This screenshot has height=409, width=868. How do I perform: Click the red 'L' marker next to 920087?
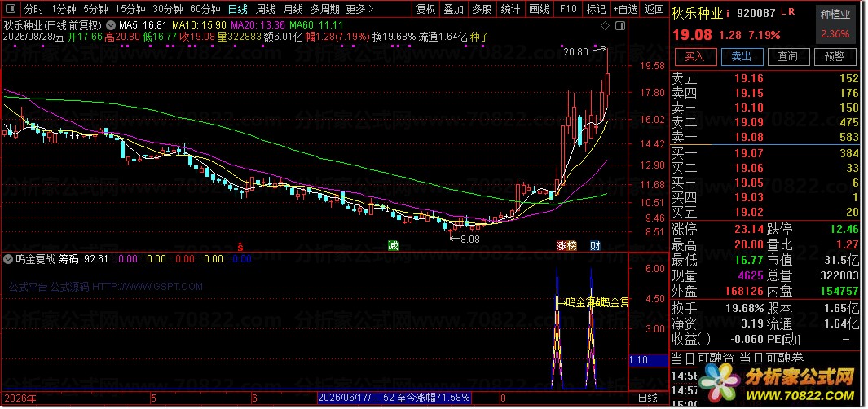(782, 11)
